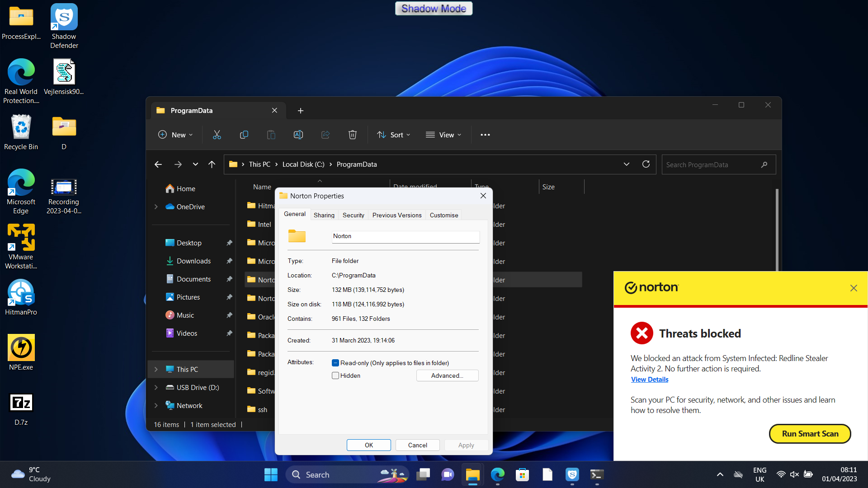
Task: Expand the address bar history dropdown
Action: [627, 164]
